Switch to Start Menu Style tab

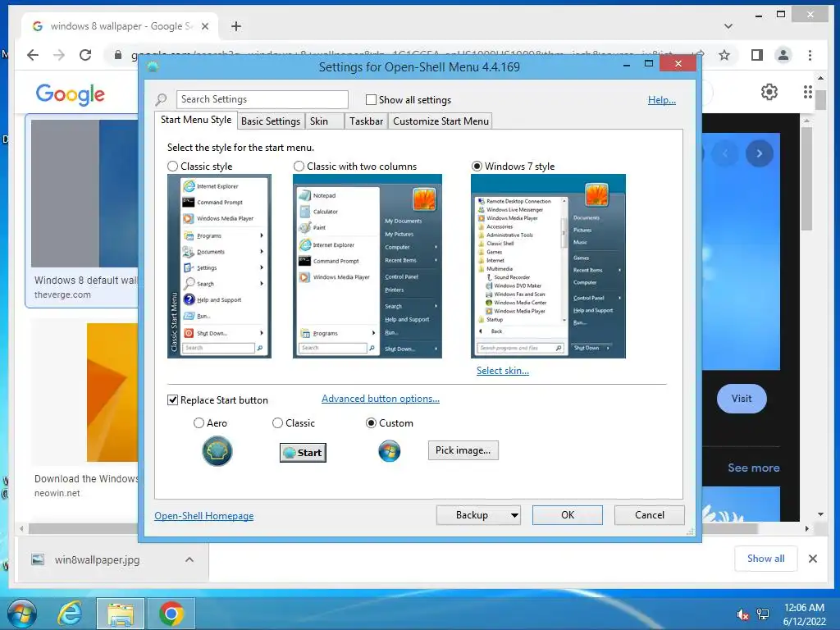196,120
